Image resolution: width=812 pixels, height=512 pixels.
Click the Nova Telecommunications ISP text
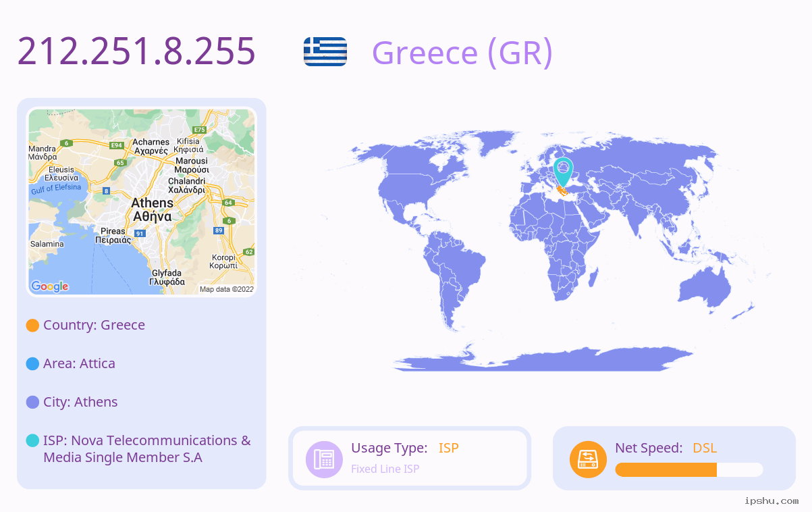pyautogui.click(x=146, y=449)
